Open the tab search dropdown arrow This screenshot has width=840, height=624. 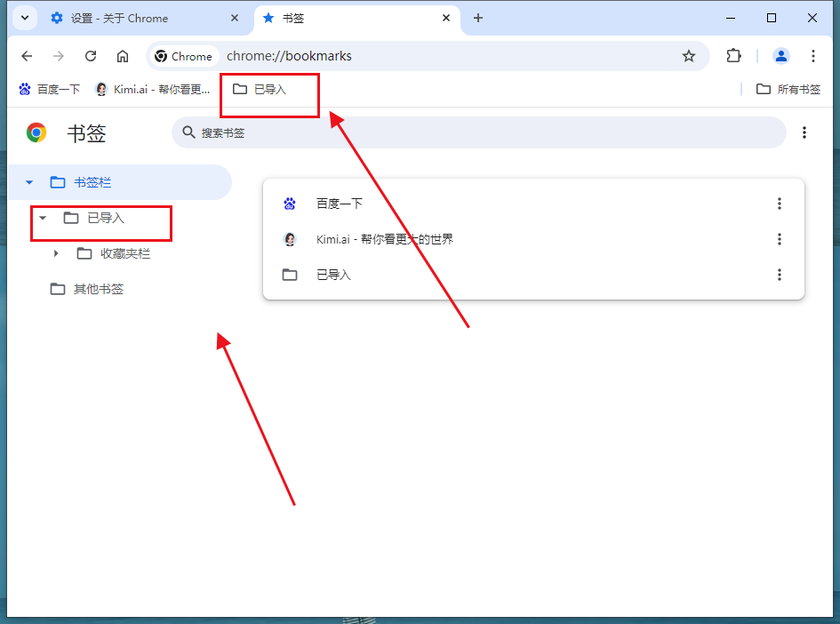(x=25, y=18)
